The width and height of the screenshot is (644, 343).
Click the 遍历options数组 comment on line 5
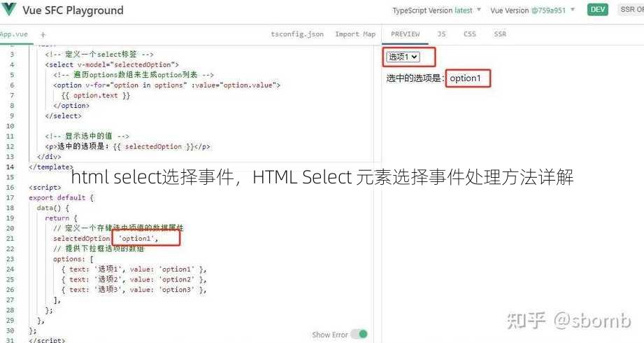134,75
